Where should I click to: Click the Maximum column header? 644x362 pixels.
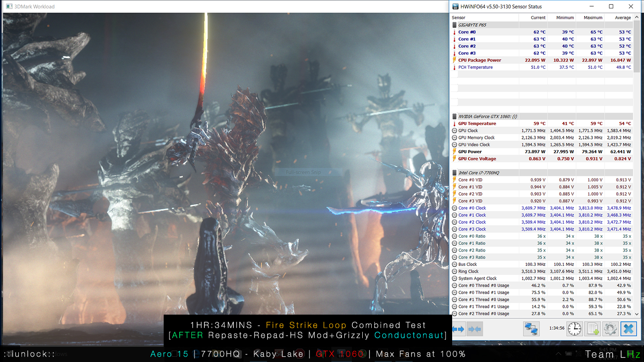tap(590, 18)
